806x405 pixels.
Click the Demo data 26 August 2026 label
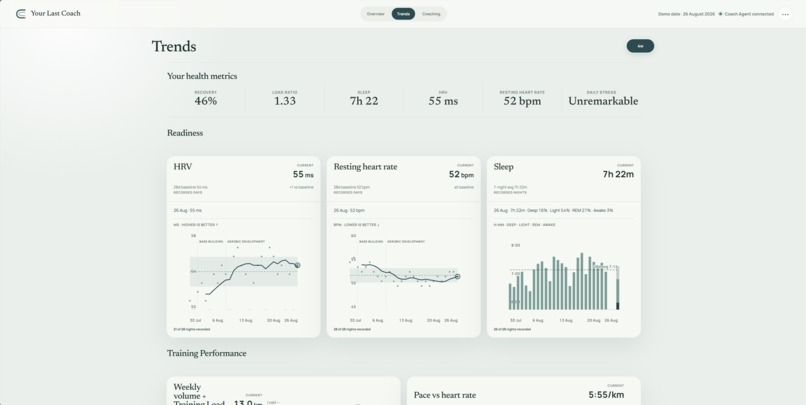pyautogui.click(x=686, y=14)
